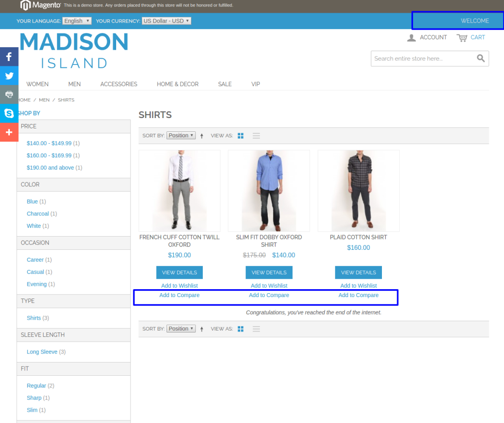
Task: Open French Cuff Cotton Twill Oxford product image
Action: (179, 191)
